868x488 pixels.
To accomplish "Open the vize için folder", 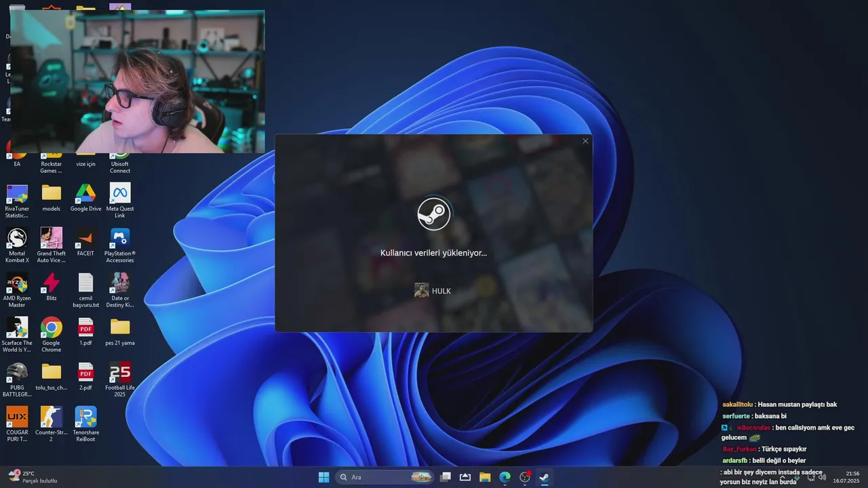I will point(85,161).
